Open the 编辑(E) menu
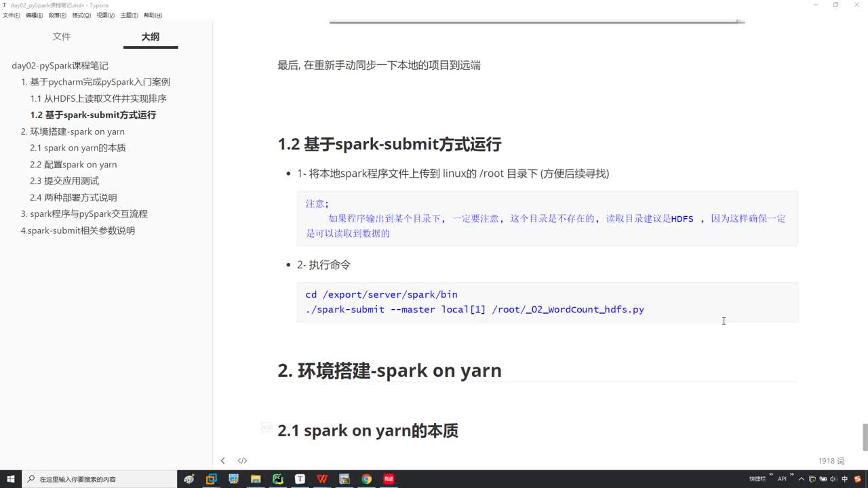The width and height of the screenshot is (868, 488). tap(35, 15)
